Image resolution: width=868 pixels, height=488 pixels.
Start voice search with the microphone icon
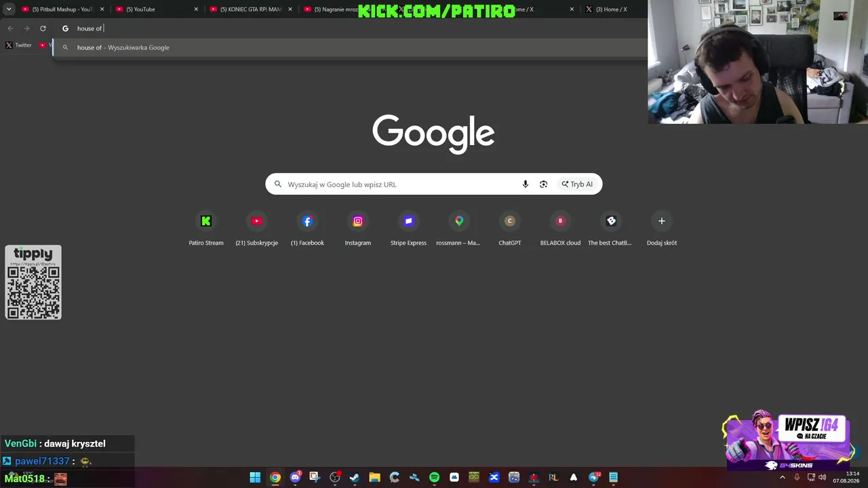525,184
